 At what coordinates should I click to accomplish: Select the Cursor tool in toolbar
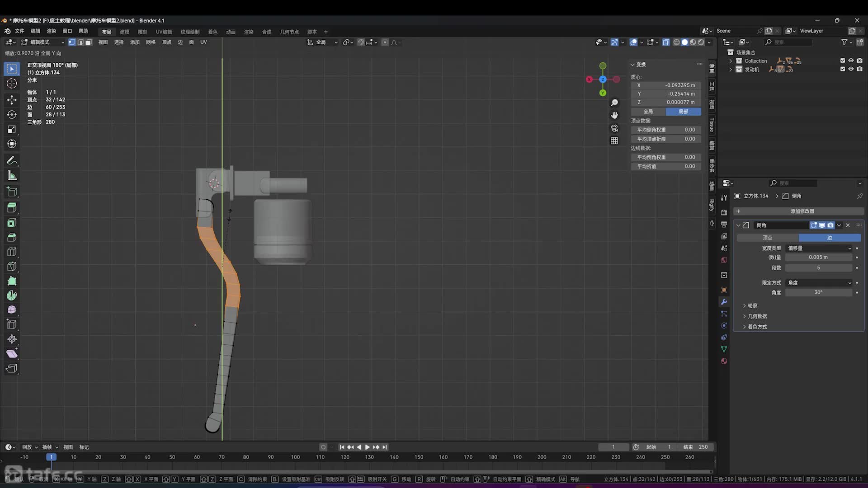coord(12,84)
